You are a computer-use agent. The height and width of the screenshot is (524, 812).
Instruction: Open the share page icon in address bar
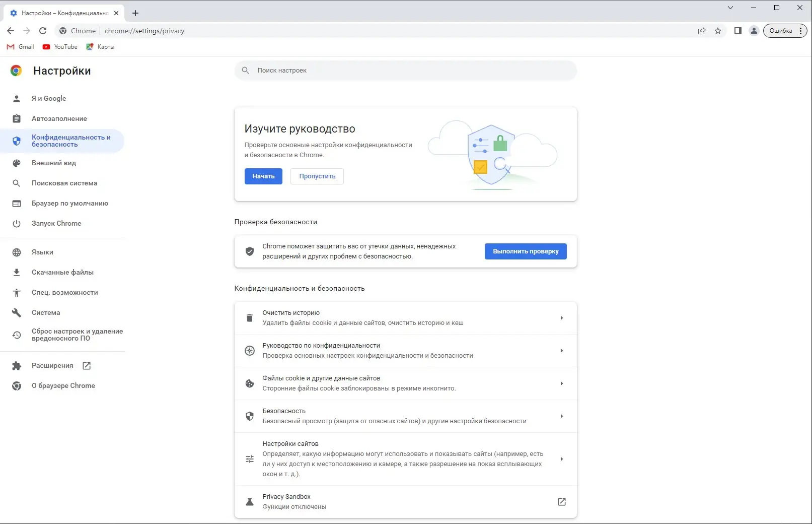point(702,31)
